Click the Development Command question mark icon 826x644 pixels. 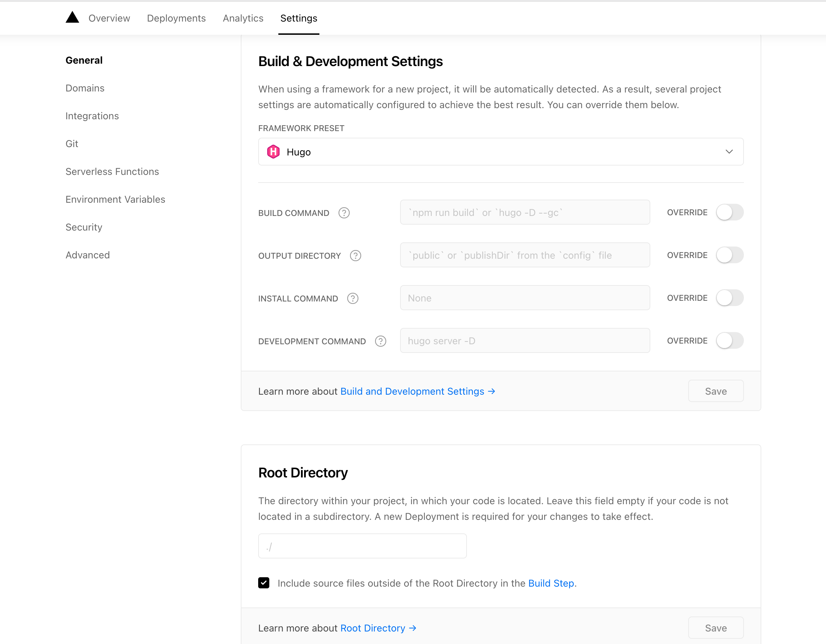(381, 341)
